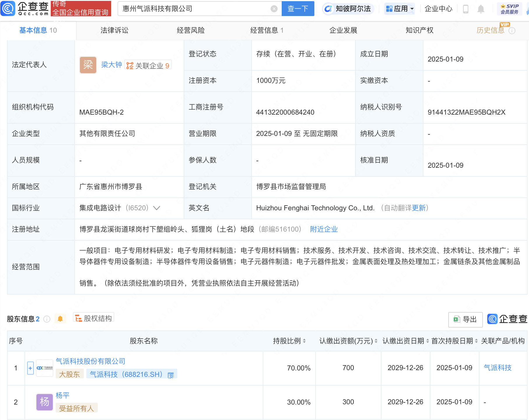Click the mobile phone icon
The width and height of the screenshot is (529, 420).
point(466,9)
